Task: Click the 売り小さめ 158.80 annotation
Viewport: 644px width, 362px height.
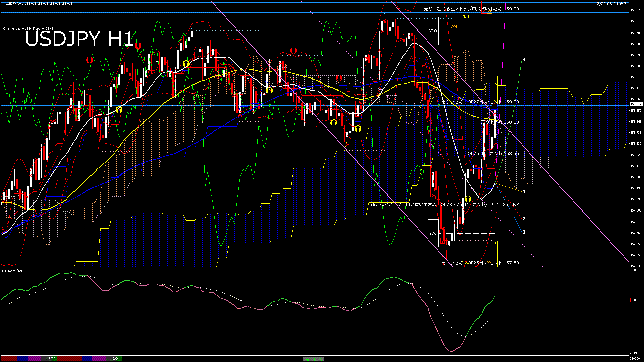Action: [499, 122]
